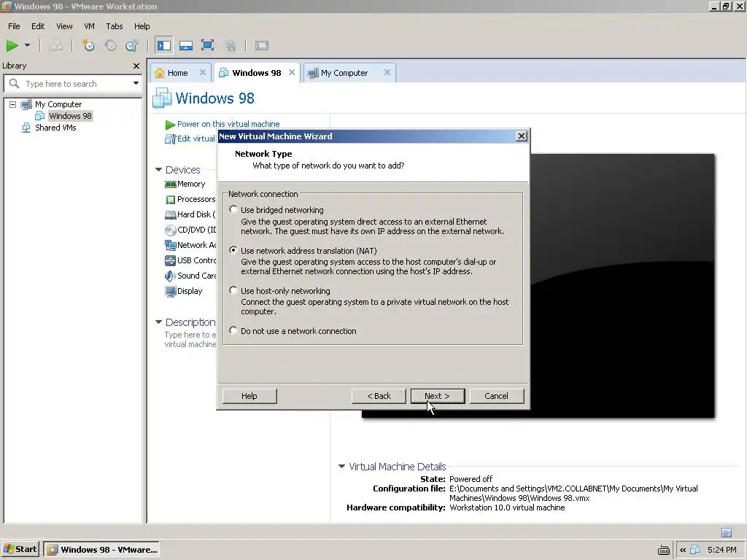The image size is (747, 560).
Task: Close the Library panel
Action: pos(136,66)
